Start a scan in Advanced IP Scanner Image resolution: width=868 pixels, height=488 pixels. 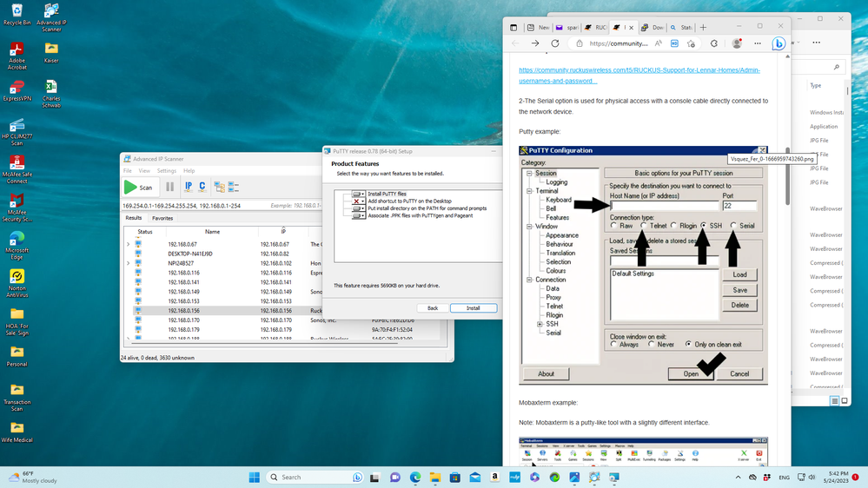pyautogui.click(x=139, y=187)
